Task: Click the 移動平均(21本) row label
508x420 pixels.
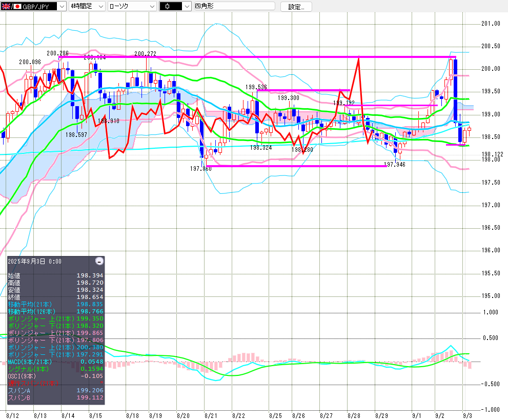Action: (30, 304)
